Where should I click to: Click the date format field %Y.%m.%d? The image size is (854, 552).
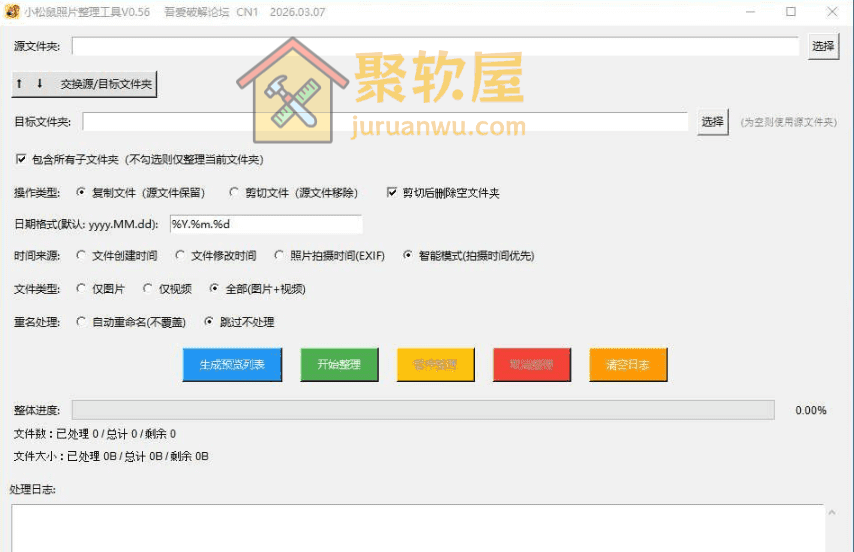(266, 224)
